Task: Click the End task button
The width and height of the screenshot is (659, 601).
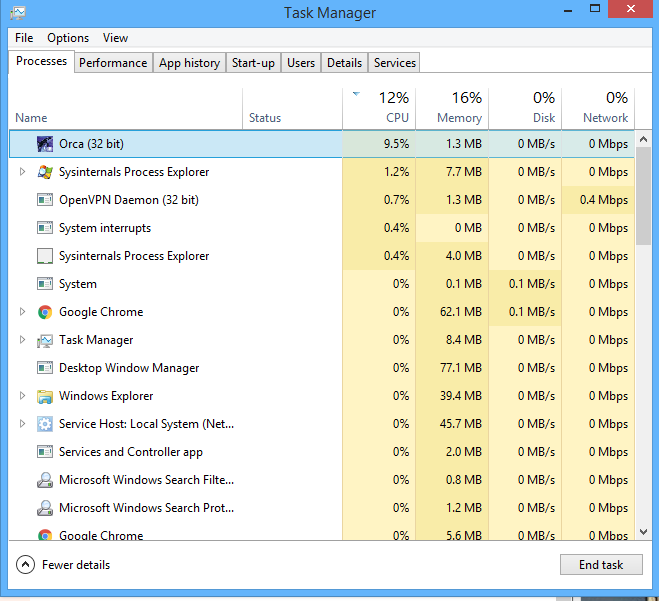Action: pos(601,564)
